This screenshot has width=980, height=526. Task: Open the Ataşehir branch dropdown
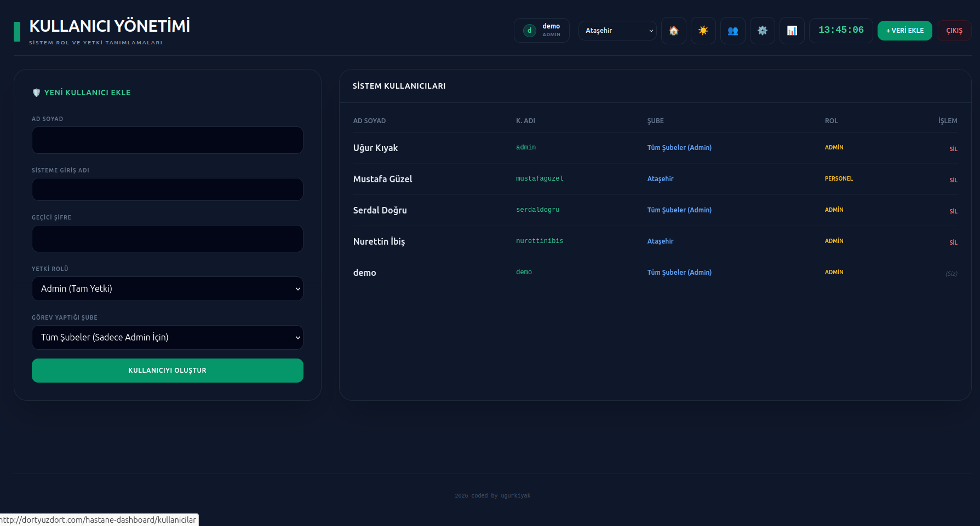click(617, 31)
